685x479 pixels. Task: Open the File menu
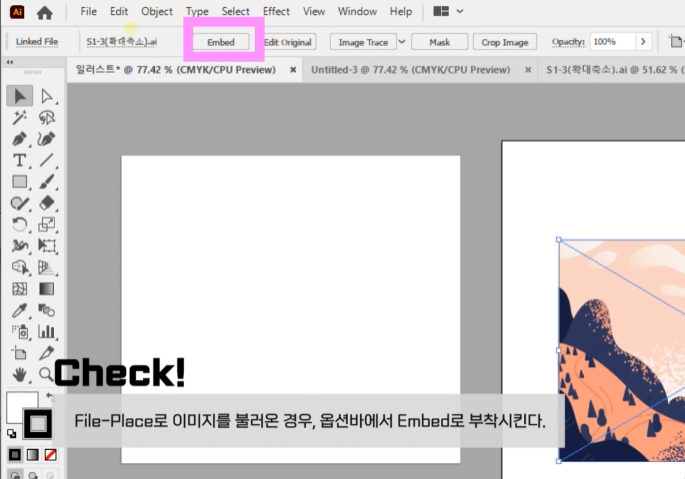(x=88, y=11)
